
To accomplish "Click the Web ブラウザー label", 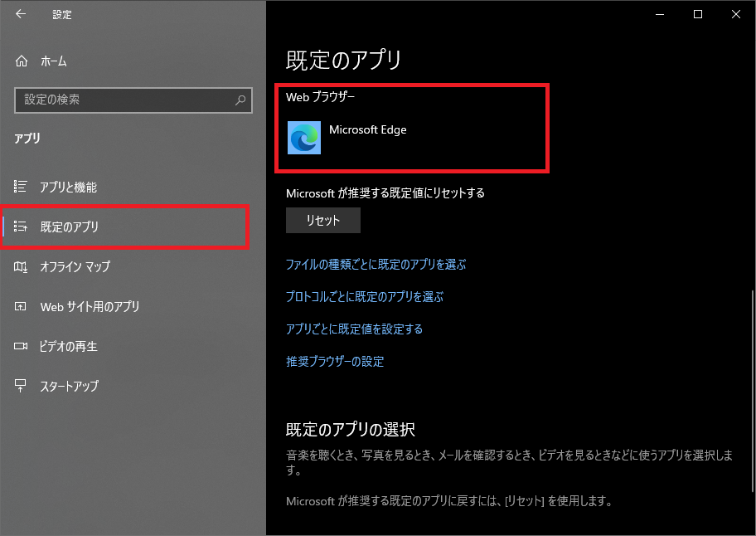I will [320, 97].
